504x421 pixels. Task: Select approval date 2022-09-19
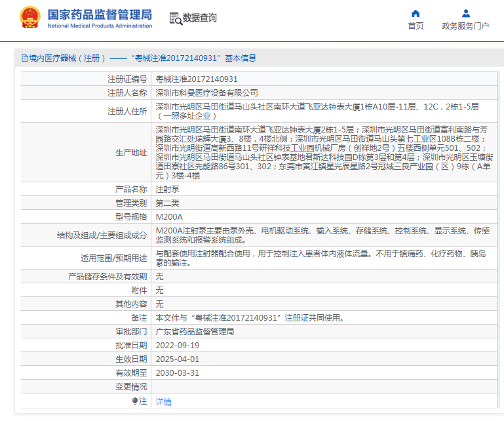click(178, 346)
